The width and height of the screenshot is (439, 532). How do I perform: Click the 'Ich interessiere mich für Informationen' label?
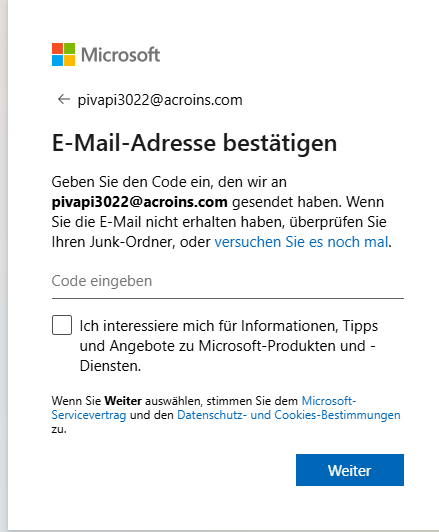pyautogui.click(x=229, y=346)
